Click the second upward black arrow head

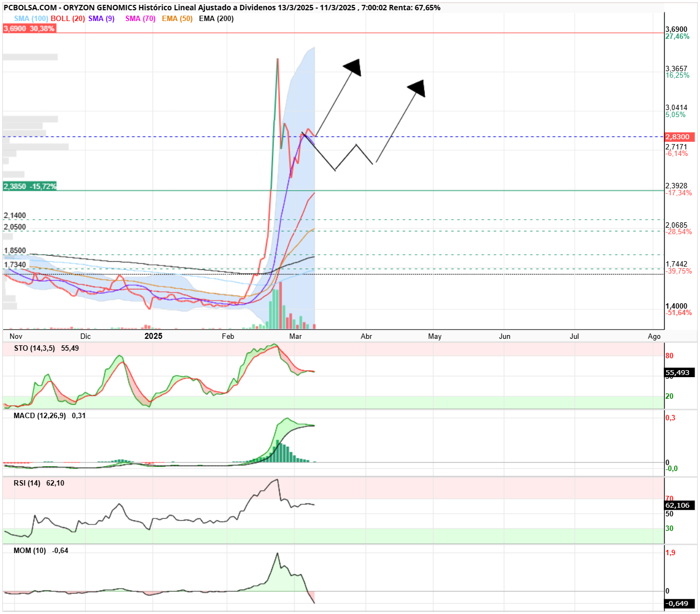tap(417, 88)
